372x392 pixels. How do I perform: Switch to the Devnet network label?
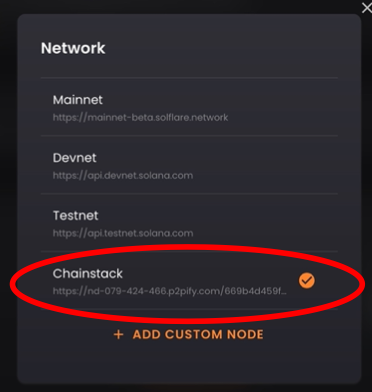tap(74, 158)
